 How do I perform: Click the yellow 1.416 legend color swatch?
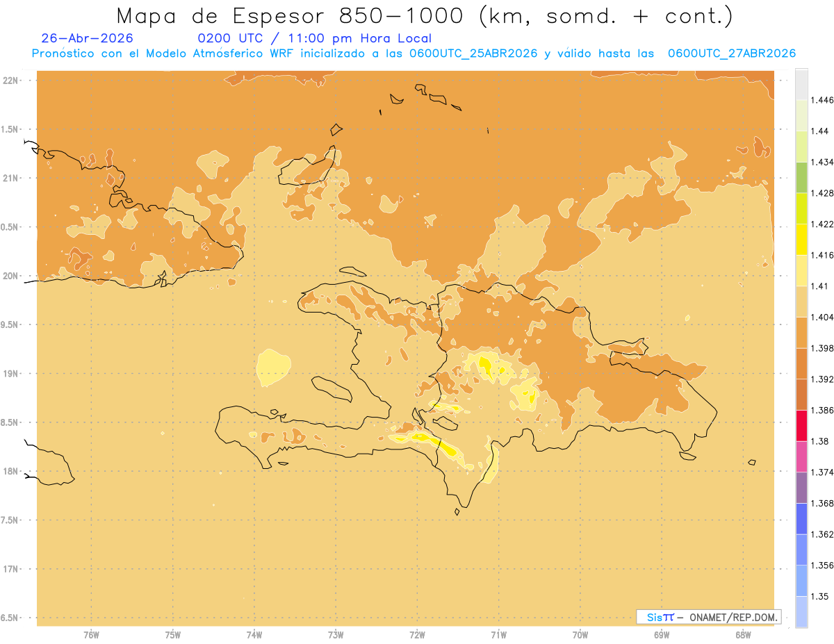pyautogui.click(x=801, y=240)
